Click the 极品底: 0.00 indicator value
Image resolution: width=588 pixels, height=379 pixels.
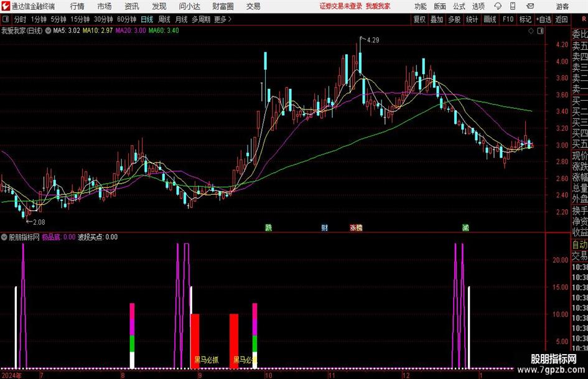coord(58,237)
